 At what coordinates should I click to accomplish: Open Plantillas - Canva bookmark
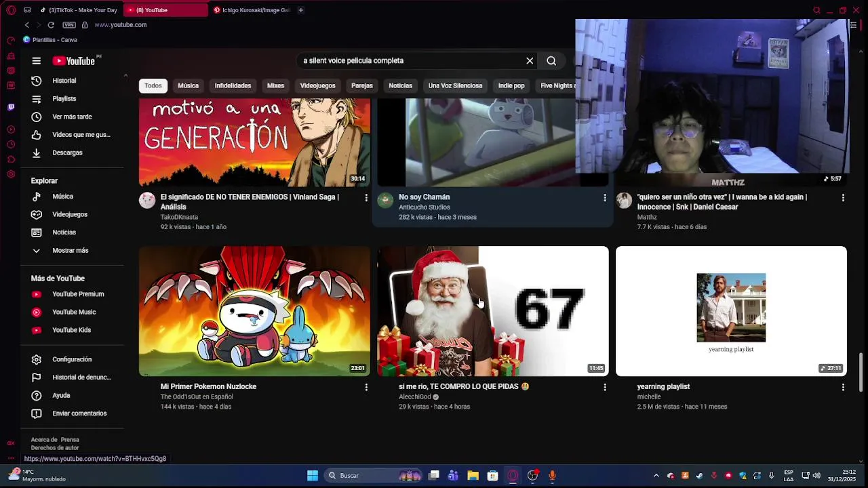(x=50, y=40)
